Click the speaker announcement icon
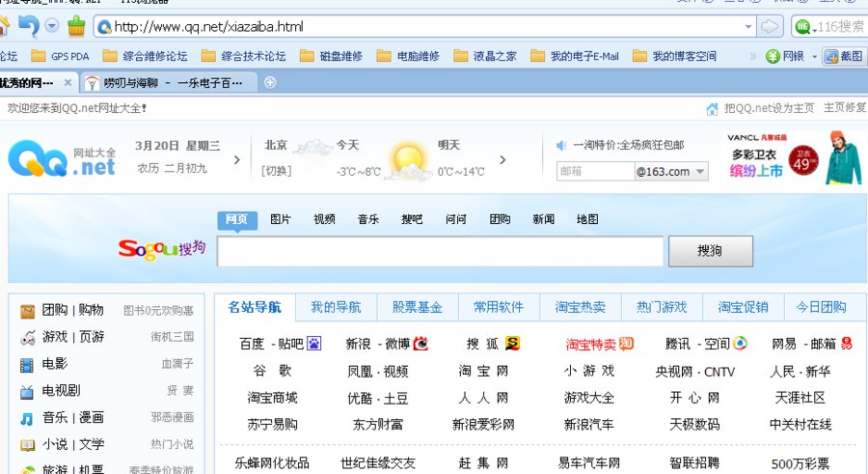The height and width of the screenshot is (474, 868). [561, 145]
